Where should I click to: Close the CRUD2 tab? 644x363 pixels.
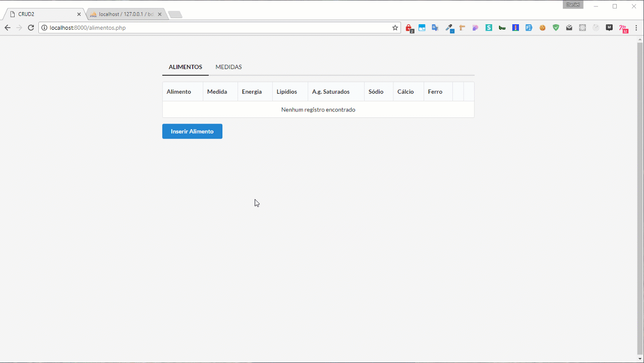point(79,14)
